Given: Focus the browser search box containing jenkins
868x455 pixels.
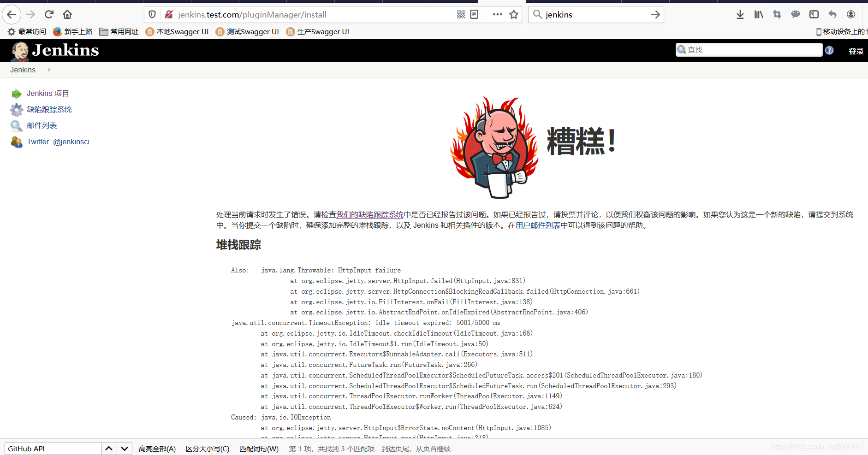Looking at the screenshot, I should click(595, 15).
